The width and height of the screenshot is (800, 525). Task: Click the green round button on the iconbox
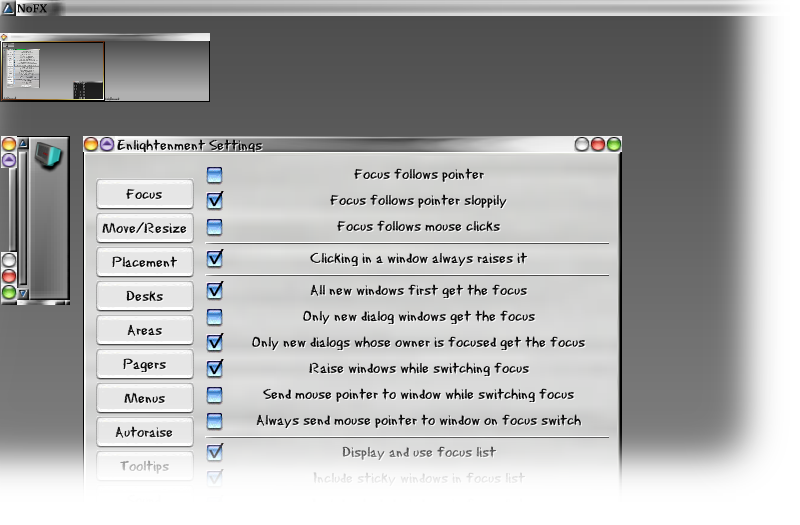[x=9, y=292]
